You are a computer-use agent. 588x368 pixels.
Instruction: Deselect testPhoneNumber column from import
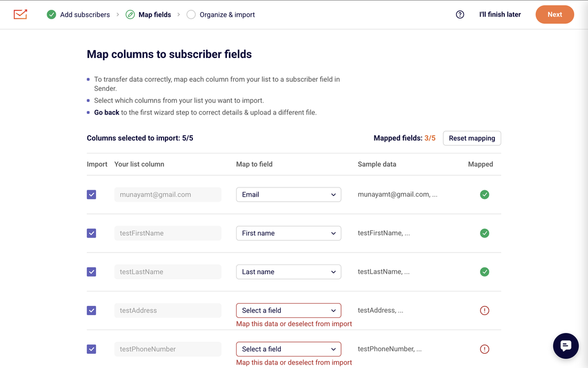tap(91, 349)
